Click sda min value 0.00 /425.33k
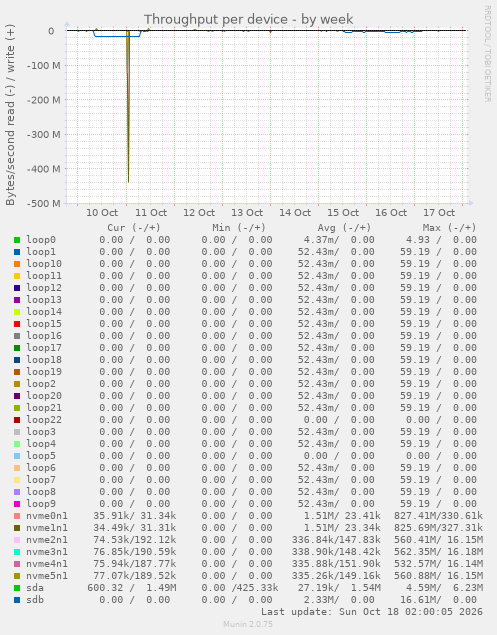Image resolution: width=497 pixels, height=635 pixels. [240, 588]
